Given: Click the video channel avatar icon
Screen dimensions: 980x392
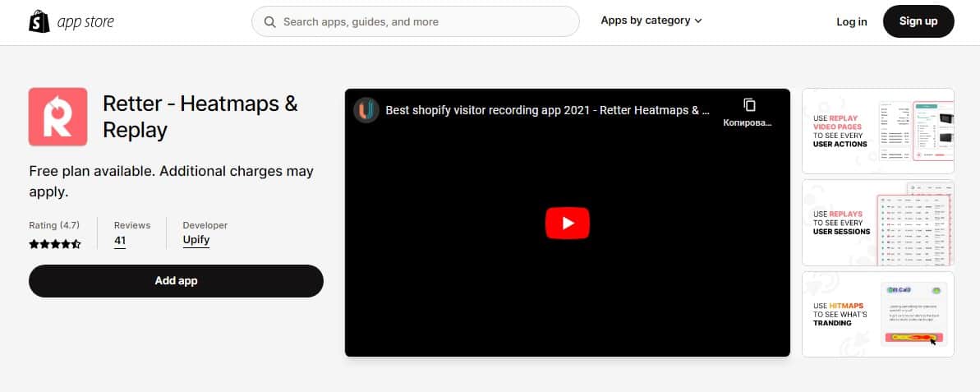Looking at the screenshot, I should (x=366, y=111).
